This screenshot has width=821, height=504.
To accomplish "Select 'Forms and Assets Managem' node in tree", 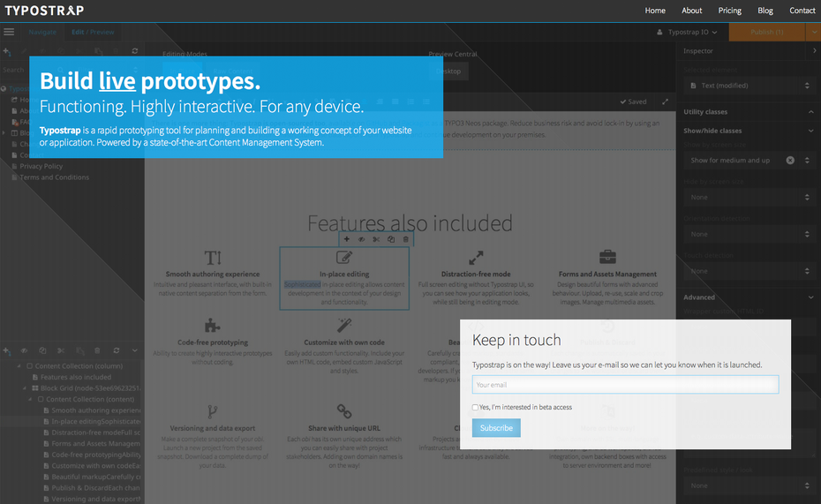I will (95, 443).
